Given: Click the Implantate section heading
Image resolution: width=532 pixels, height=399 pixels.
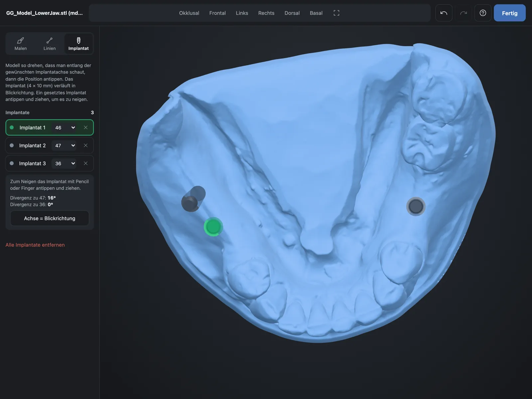Looking at the screenshot, I should coord(17,112).
